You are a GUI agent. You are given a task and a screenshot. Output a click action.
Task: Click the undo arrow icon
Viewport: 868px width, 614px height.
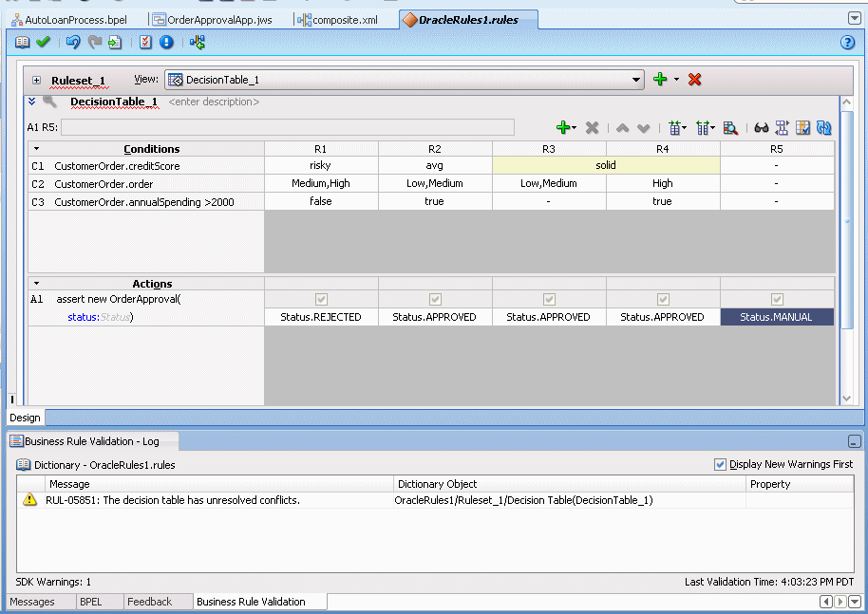pyautogui.click(x=73, y=42)
